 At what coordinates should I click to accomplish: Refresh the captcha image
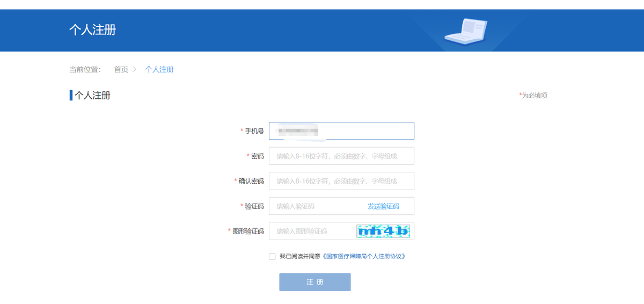[383, 231]
